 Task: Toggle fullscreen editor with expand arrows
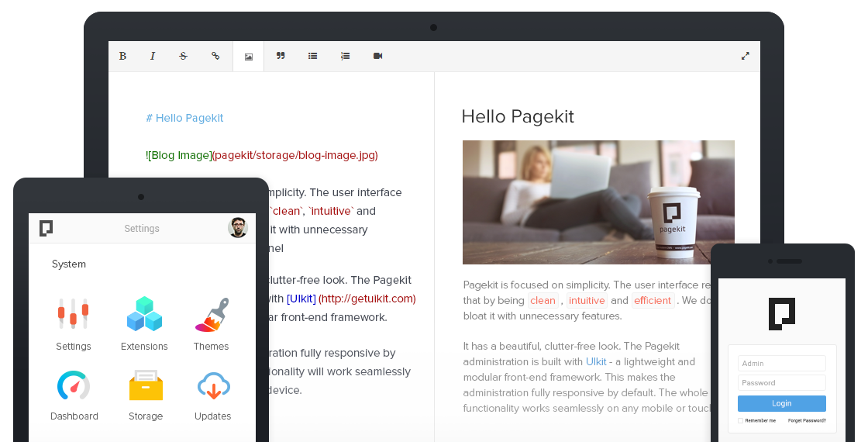pyautogui.click(x=745, y=56)
